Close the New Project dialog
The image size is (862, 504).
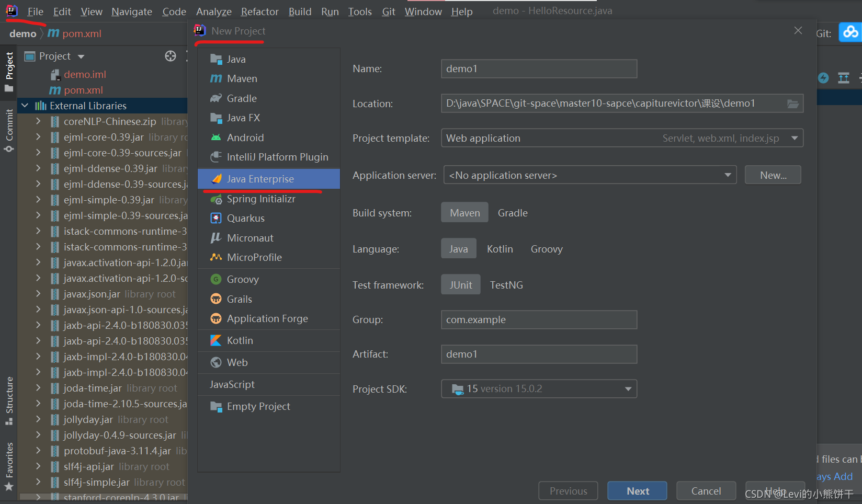click(798, 30)
